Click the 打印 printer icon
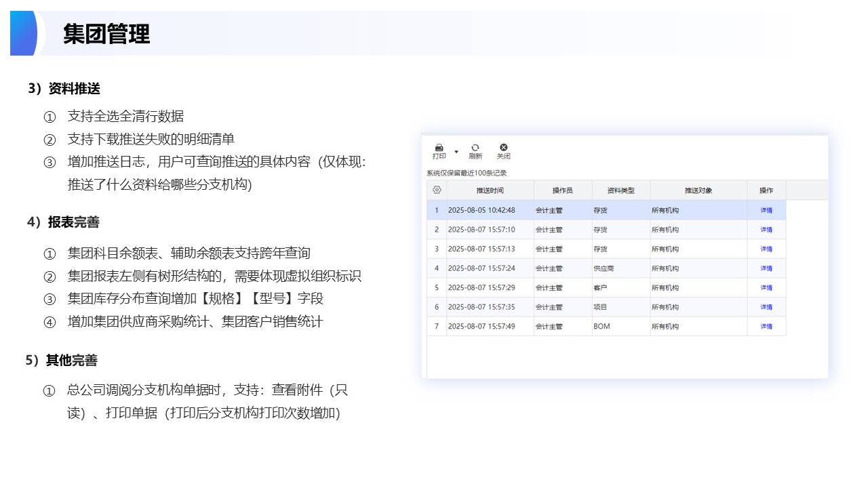Image resolution: width=868 pixels, height=488 pixels. click(439, 148)
